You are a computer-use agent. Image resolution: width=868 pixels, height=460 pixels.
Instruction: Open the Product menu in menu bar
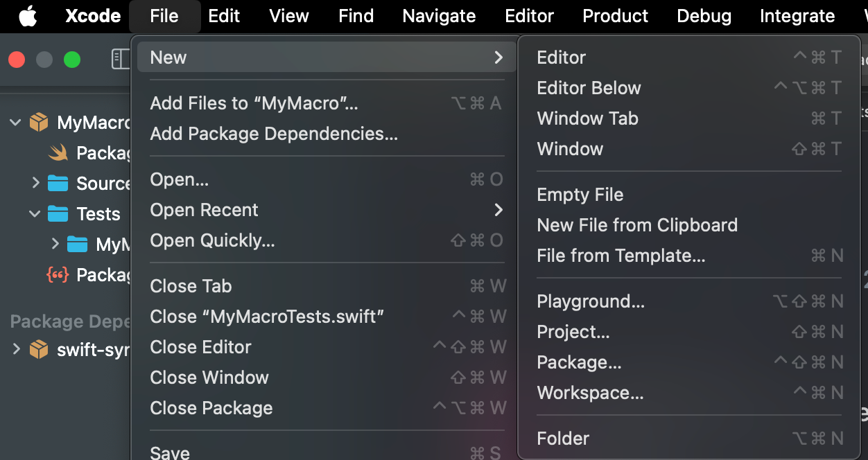pyautogui.click(x=615, y=16)
